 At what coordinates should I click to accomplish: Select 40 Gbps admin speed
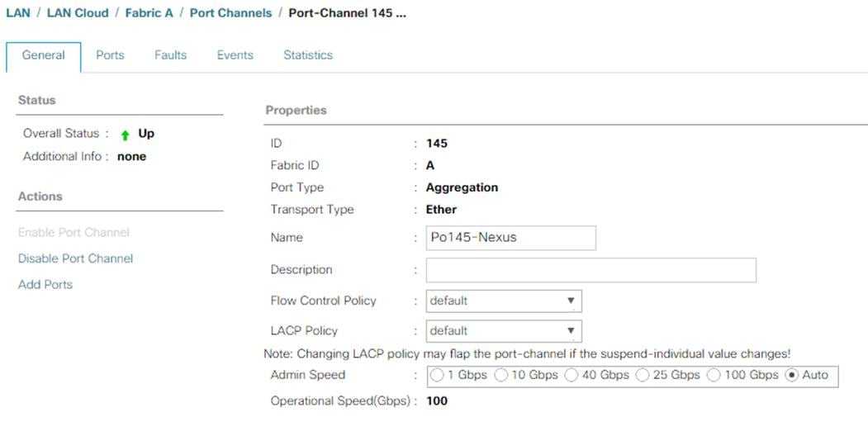572,375
